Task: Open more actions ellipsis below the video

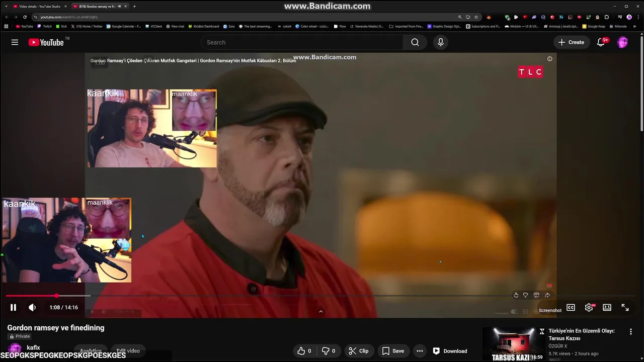Action: coord(420,351)
